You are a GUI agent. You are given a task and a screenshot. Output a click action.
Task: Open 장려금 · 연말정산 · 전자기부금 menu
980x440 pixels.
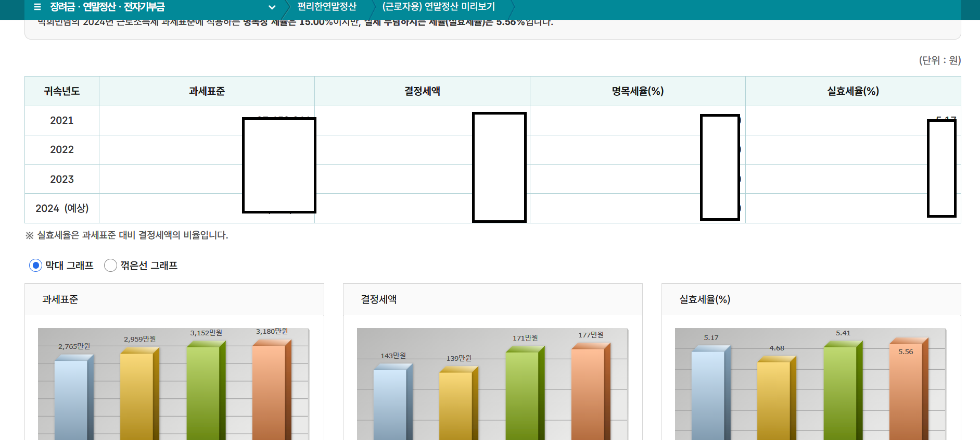(107, 7)
